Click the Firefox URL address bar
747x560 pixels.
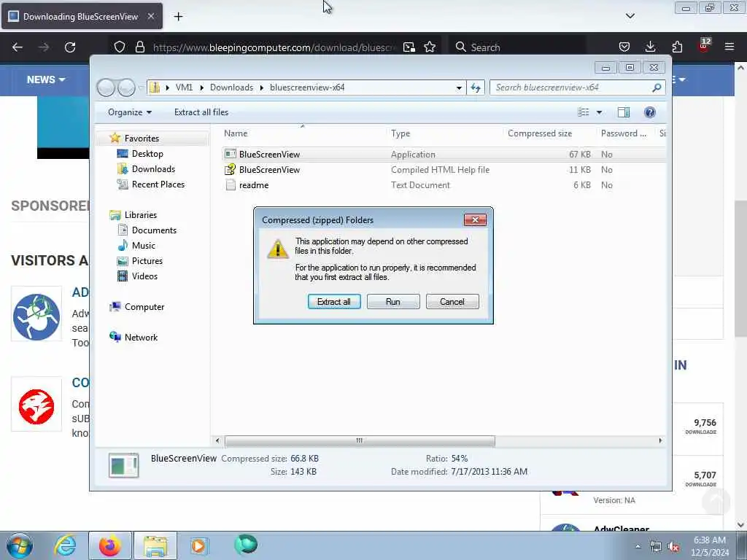coord(274,47)
